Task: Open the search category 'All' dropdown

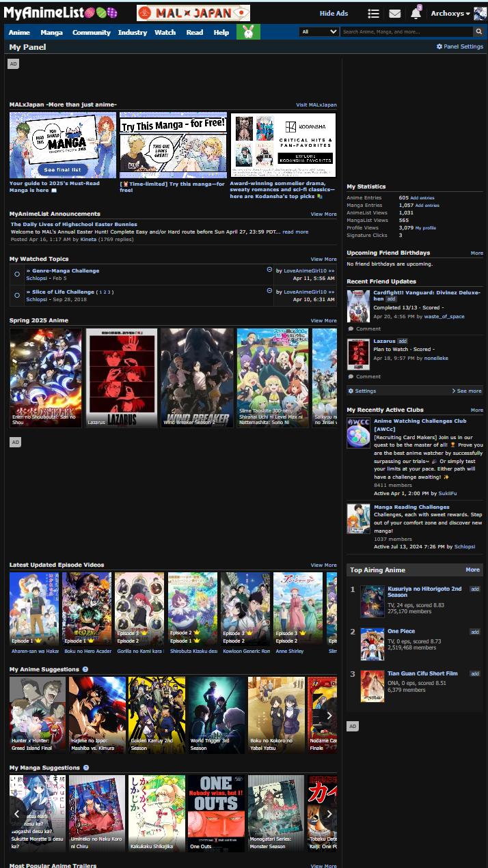Action: point(319,31)
